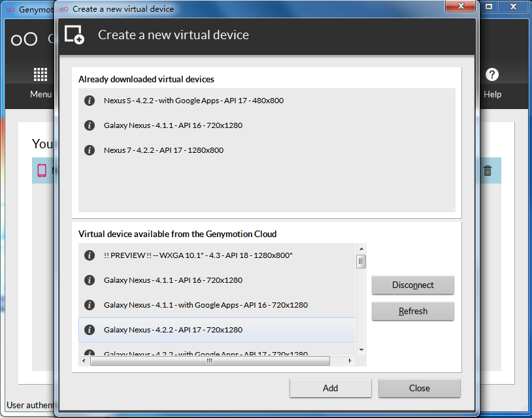
Task: Click pink phone device icon in main window
Action: coord(42,170)
